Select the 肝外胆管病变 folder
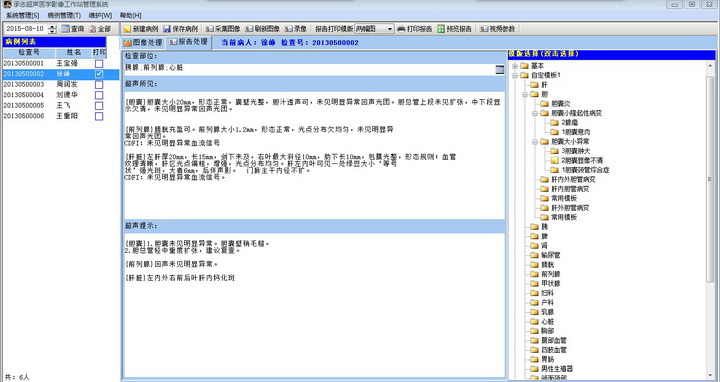The width and height of the screenshot is (720, 382). pyautogui.click(x=564, y=208)
